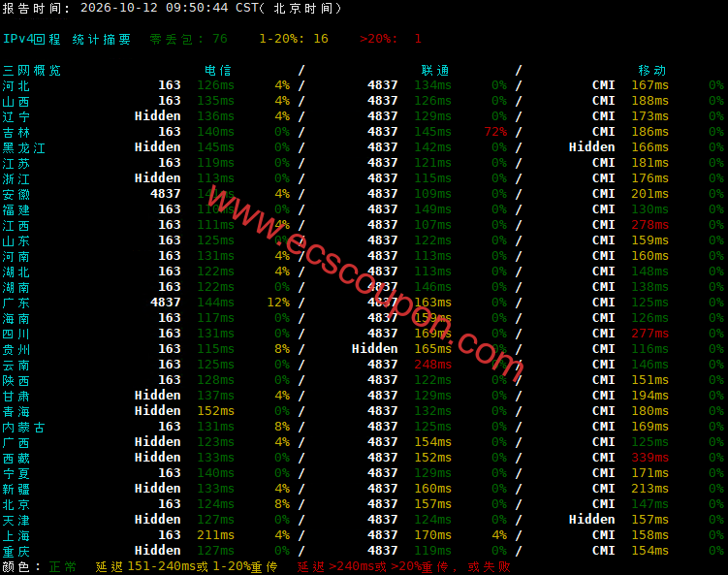Click the report time 2026-10-12 09:50:44
This screenshot has height=575, width=728.
point(154,8)
